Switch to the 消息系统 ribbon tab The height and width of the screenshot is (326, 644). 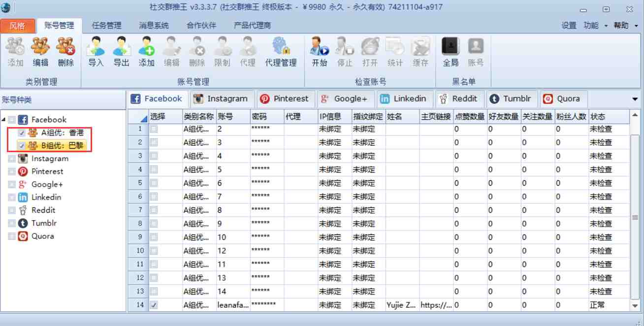154,25
